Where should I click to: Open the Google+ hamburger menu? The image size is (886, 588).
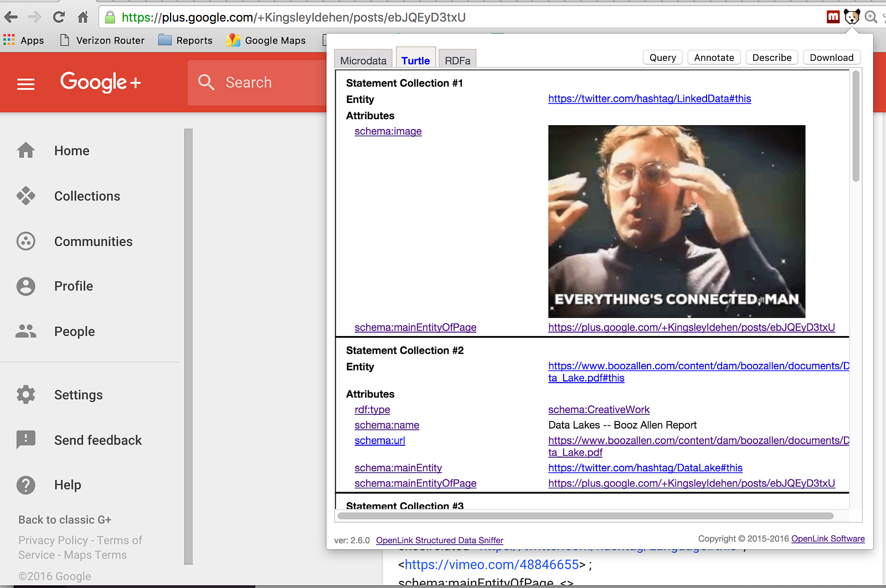(x=26, y=84)
